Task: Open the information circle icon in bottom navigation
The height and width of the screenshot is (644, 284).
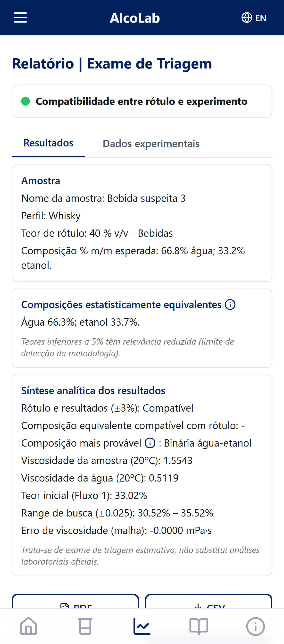Action: click(256, 626)
